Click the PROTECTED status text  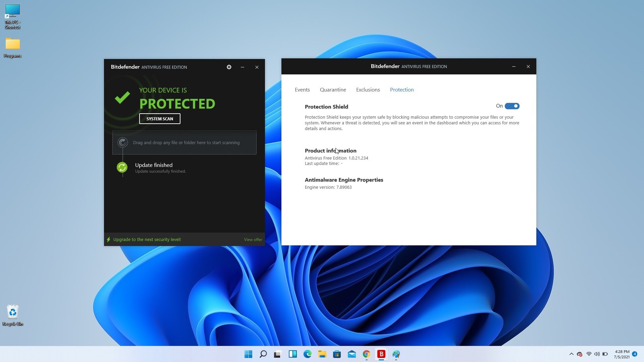(x=177, y=104)
